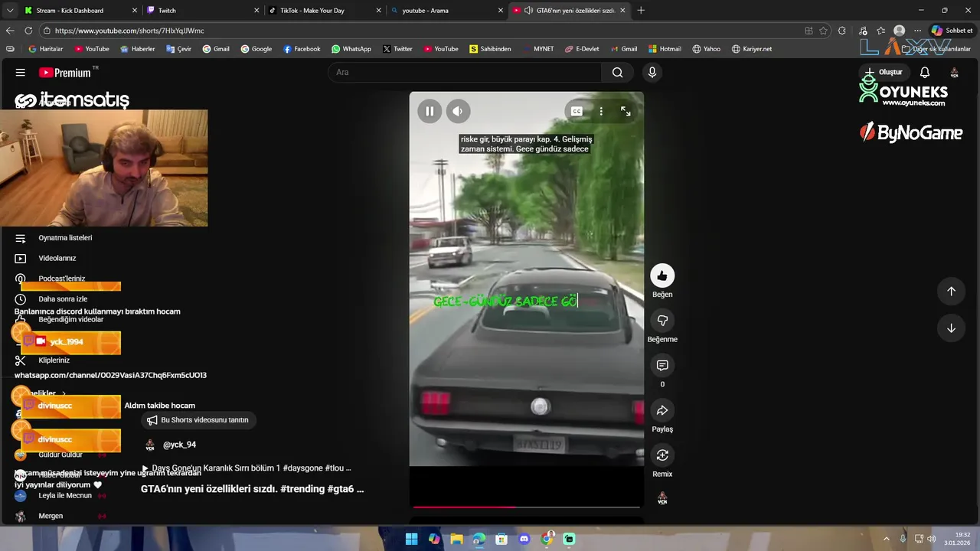The height and width of the screenshot is (551, 980).
Task: Click the address bar URL
Action: [129, 31]
